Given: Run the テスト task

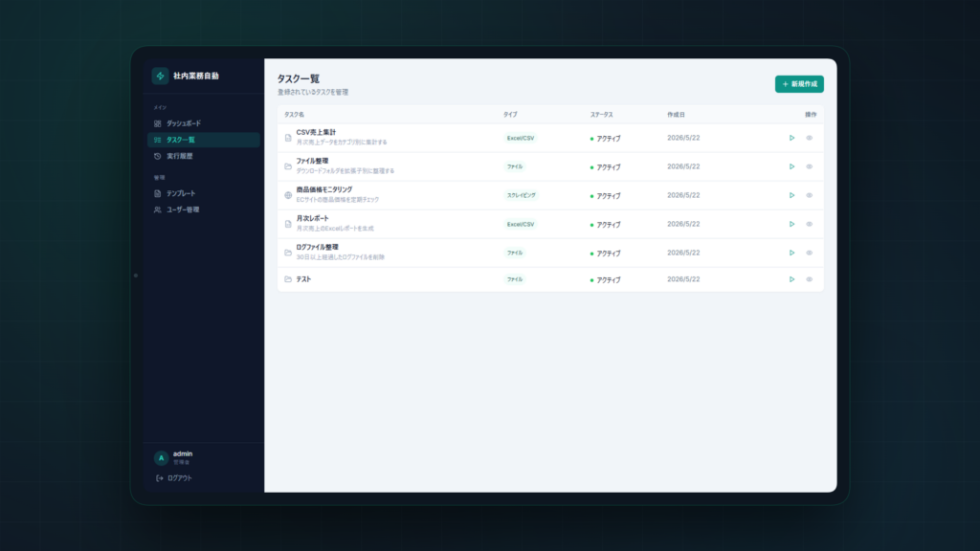Looking at the screenshot, I should pos(791,279).
